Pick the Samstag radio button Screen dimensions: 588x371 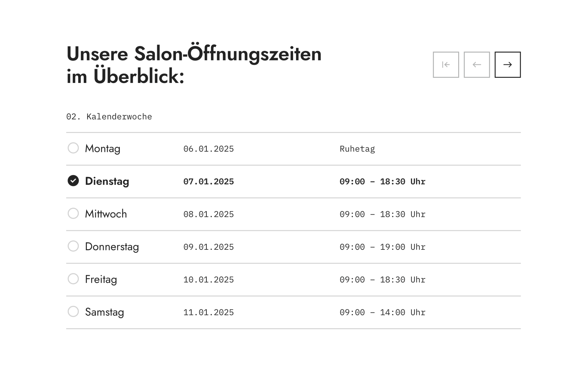tap(73, 312)
